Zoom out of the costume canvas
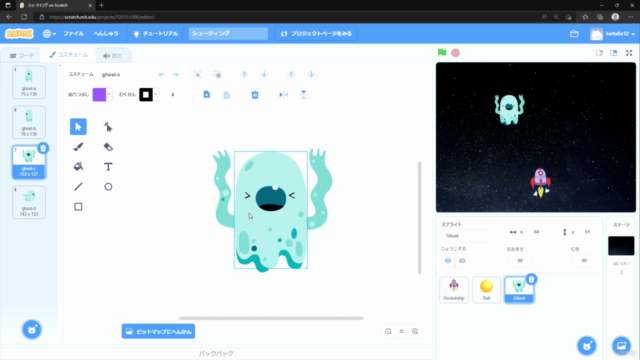The width and height of the screenshot is (640, 360). [x=388, y=331]
